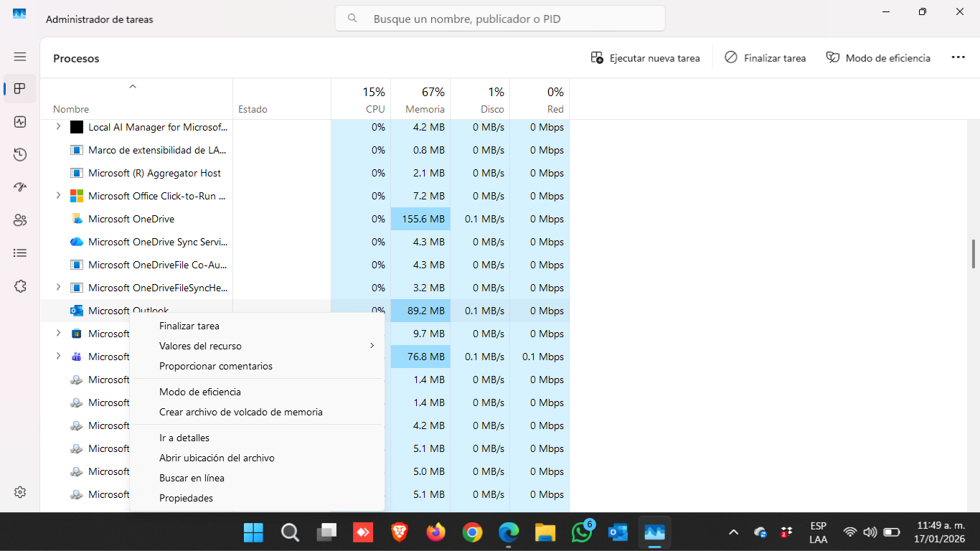Open the clock and date in taskbar
This screenshot has width=980, height=551.
939,532
